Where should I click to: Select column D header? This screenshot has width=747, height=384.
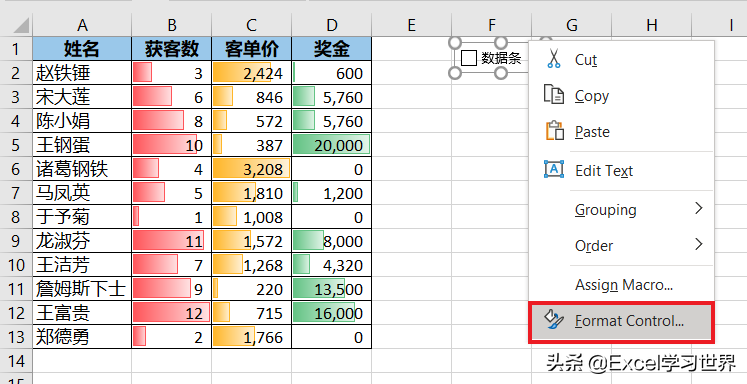(x=332, y=25)
